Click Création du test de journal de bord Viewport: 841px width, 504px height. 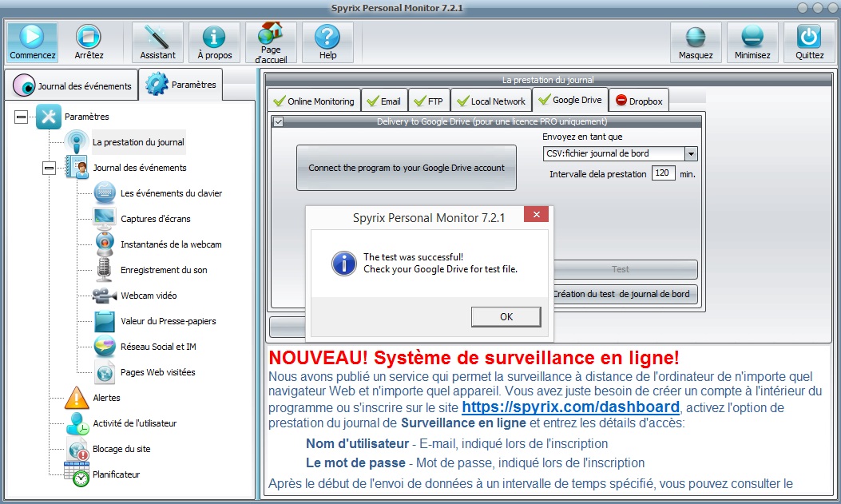625,294
